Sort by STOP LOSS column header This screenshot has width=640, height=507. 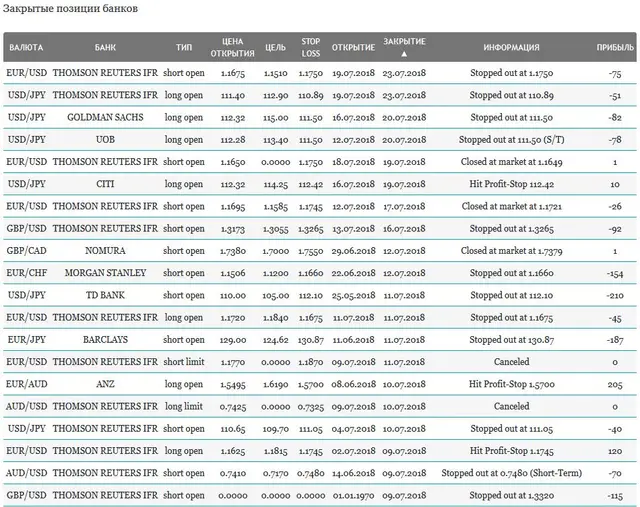coord(311,47)
